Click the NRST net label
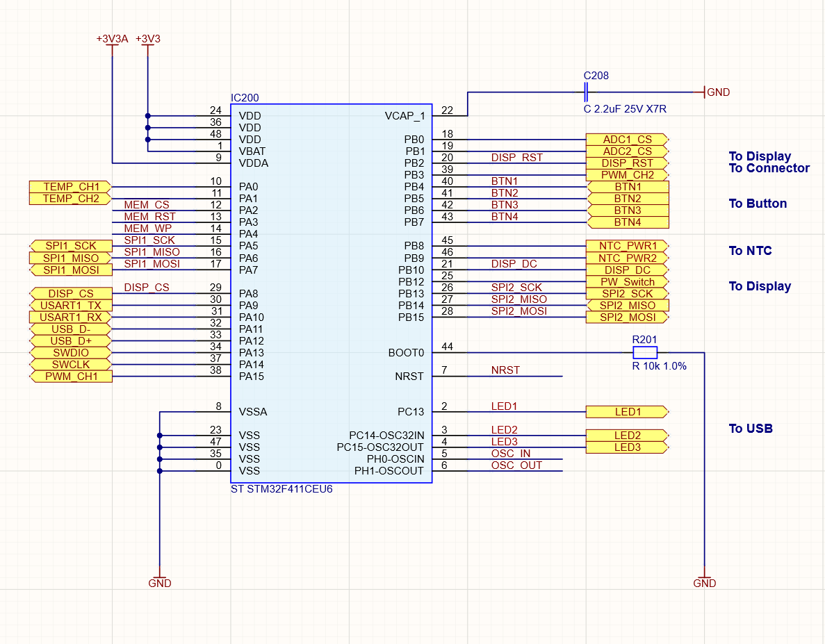 (x=505, y=370)
